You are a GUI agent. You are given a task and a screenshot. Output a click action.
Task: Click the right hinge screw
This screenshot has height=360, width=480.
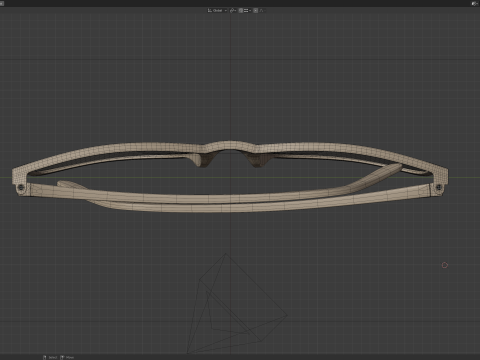[439, 188]
